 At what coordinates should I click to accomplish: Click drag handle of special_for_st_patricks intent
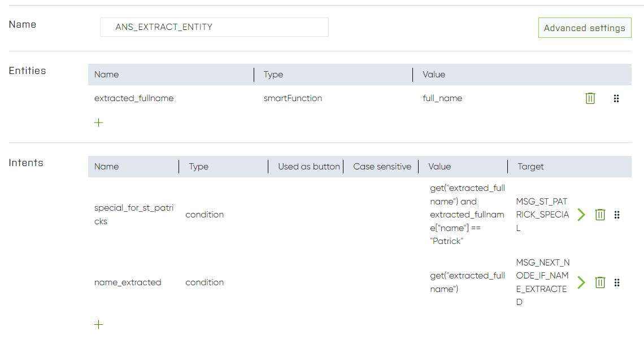coord(617,215)
